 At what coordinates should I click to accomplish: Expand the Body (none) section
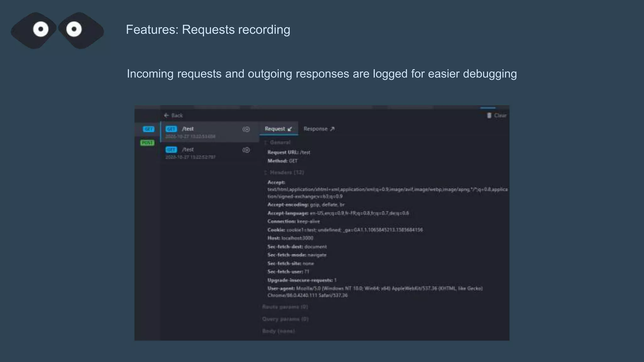pos(278,331)
